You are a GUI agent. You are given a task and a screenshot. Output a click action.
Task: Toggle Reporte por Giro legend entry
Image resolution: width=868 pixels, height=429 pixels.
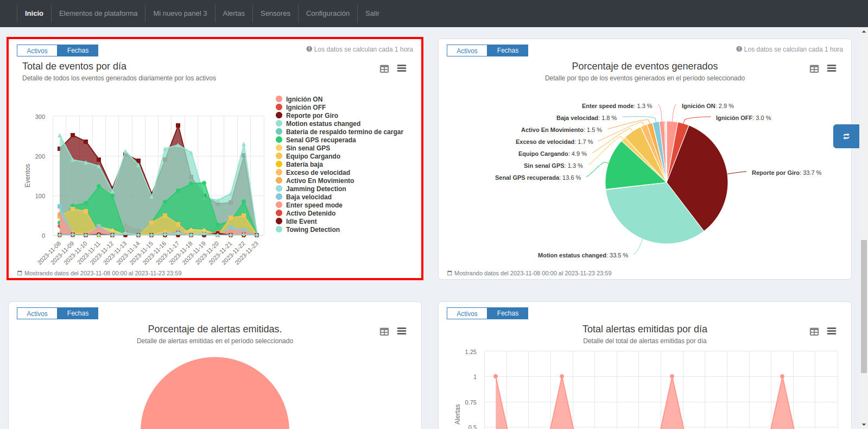(312, 116)
